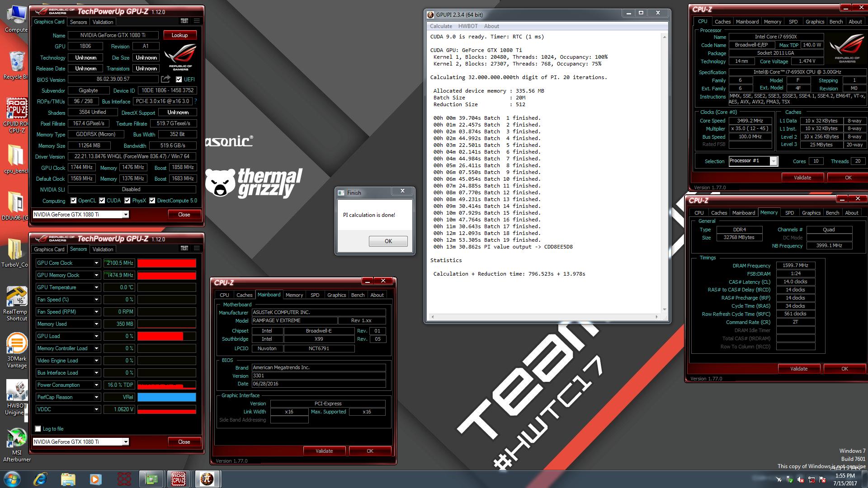Click OK in CPU-Z CPU window
Image resolution: width=868 pixels, height=488 pixels.
(848, 178)
